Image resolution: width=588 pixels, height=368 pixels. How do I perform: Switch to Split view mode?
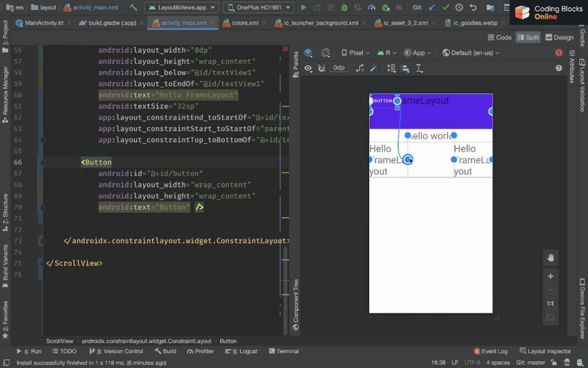coord(528,37)
